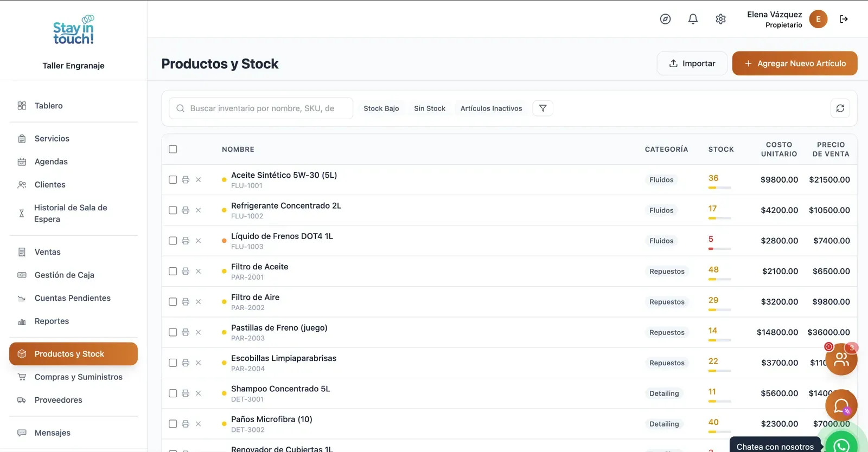Apply the Sin Stock filter
868x452 pixels.
(430, 108)
